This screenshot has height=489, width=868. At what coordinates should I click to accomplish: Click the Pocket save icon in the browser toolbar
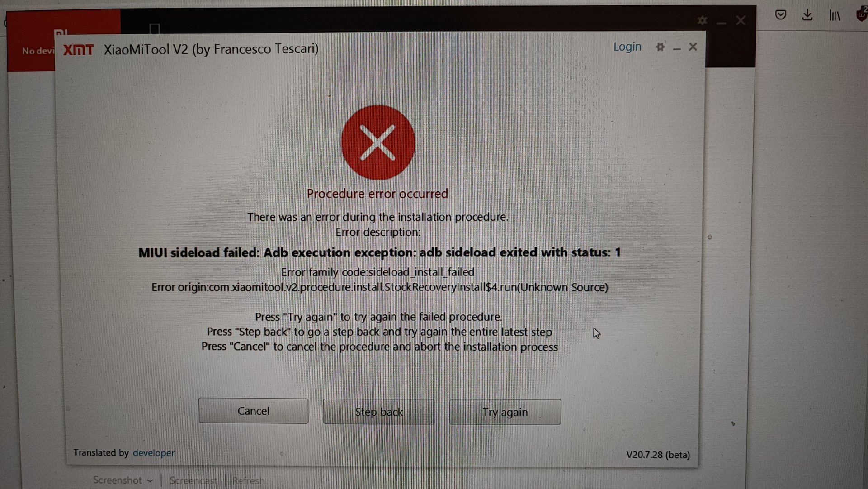coord(780,15)
